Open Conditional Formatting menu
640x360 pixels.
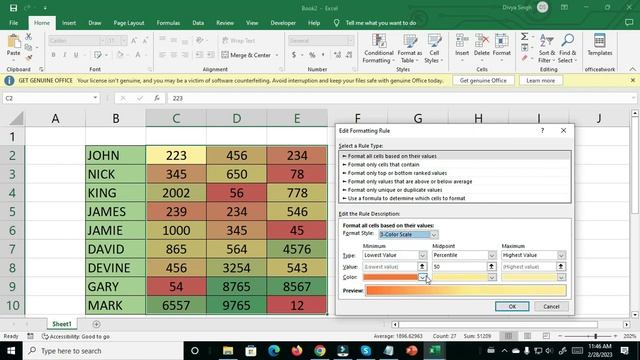(x=378, y=49)
